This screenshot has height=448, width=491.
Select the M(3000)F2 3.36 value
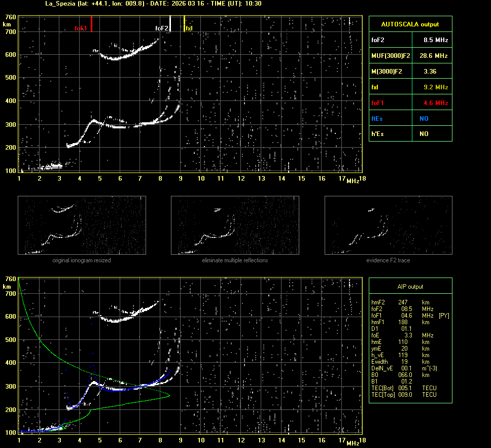pyautogui.click(x=430, y=72)
